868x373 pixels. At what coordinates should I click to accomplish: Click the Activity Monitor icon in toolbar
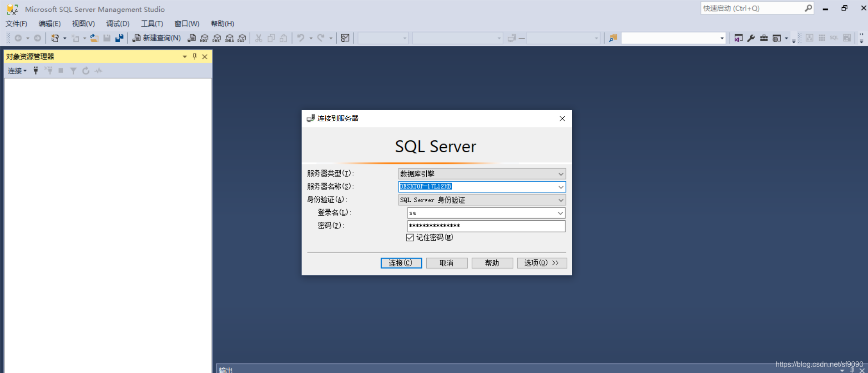[345, 38]
